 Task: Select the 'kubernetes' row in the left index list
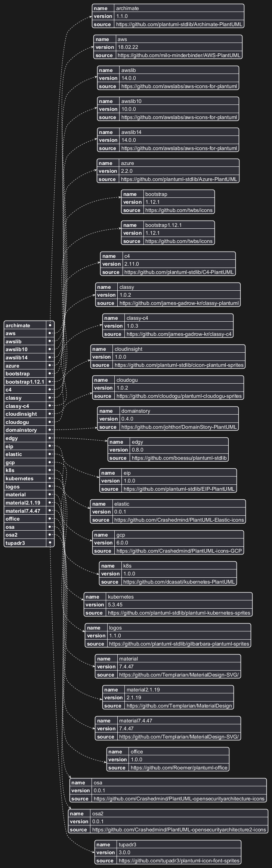29,478
